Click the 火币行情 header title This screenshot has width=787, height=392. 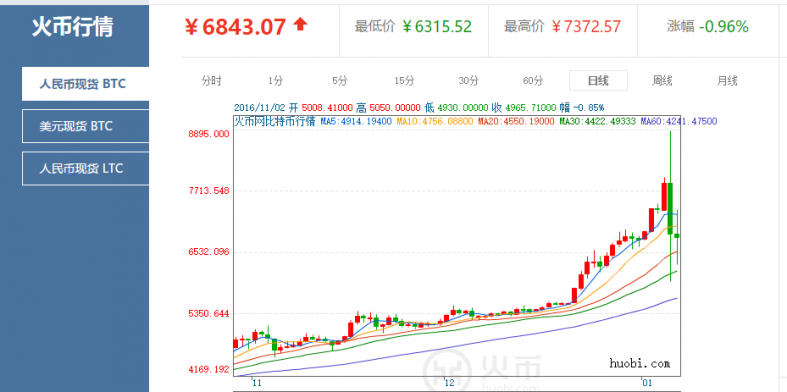pos(73,27)
